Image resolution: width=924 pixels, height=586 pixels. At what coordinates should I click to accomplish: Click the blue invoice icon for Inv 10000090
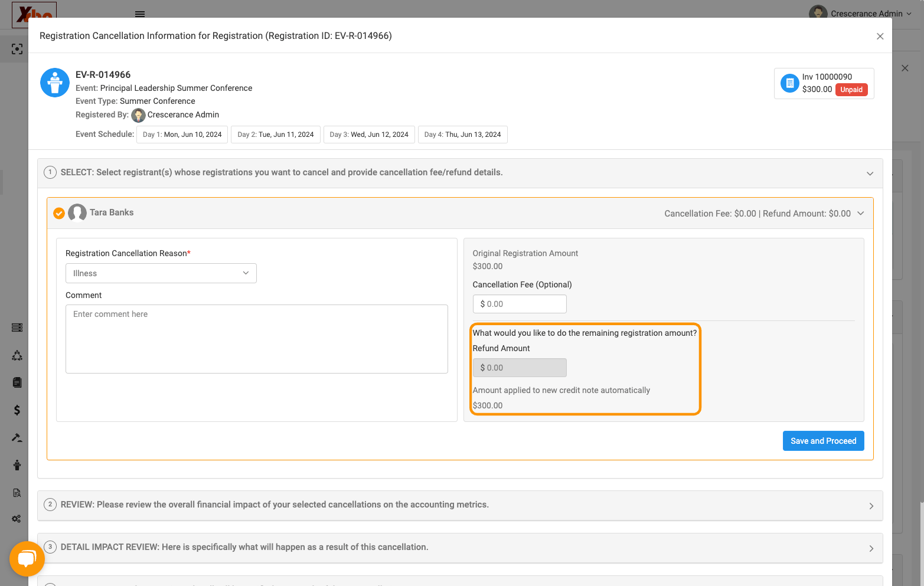tap(789, 83)
